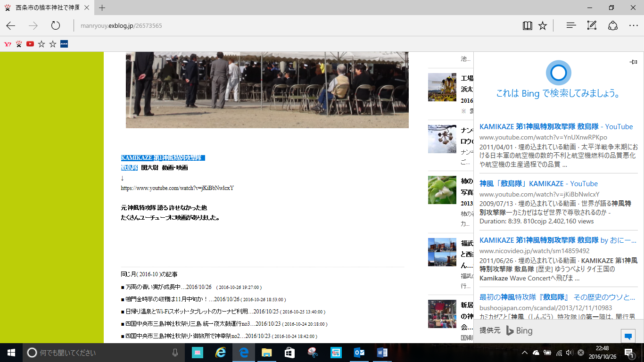Open Word from the taskbar

tap(382, 353)
